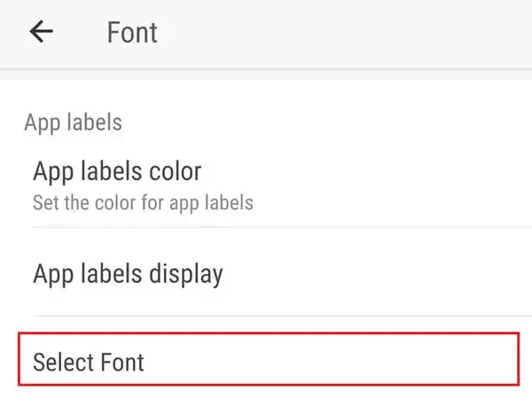Viewport: 532px width, 398px height.
Task: Click empty area right of App labels color
Action: 381,183
